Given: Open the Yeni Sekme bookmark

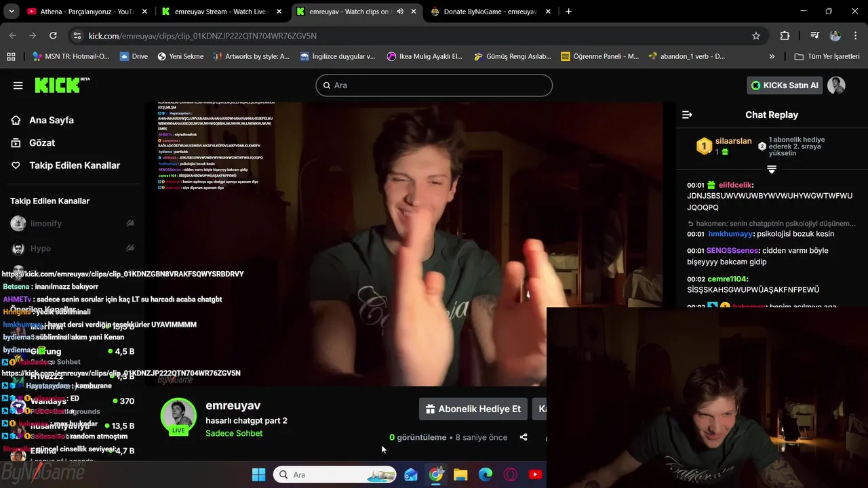Looking at the screenshot, I should (x=180, y=56).
